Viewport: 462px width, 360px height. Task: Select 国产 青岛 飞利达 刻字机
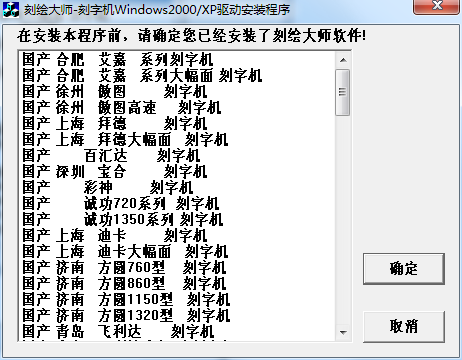pyautogui.click(x=177, y=332)
